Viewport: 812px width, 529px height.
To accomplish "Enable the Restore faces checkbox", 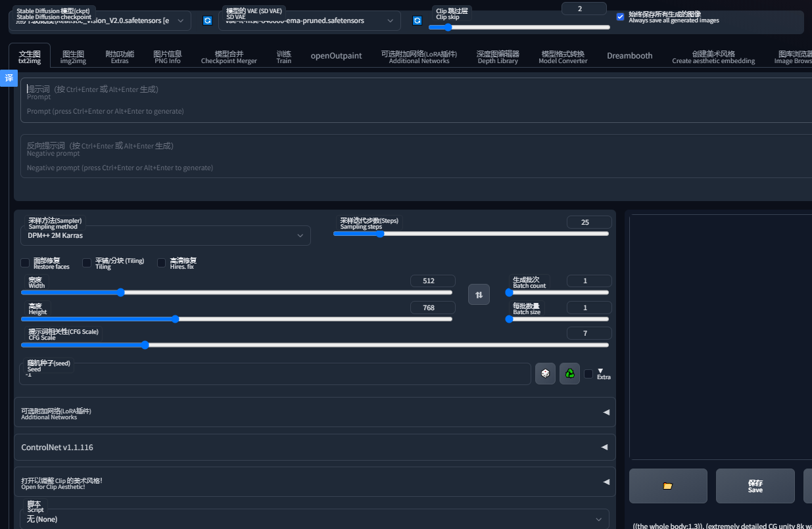I will [x=26, y=263].
